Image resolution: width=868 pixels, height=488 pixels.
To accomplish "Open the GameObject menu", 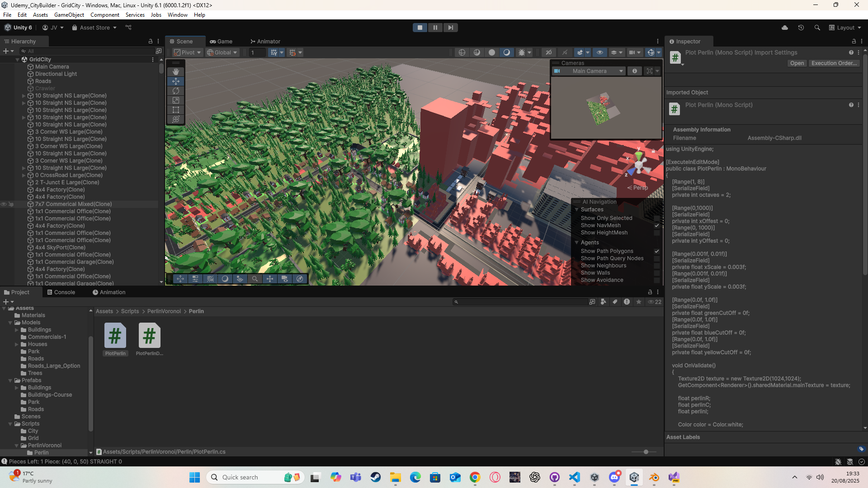I will (x=69, y=15).
